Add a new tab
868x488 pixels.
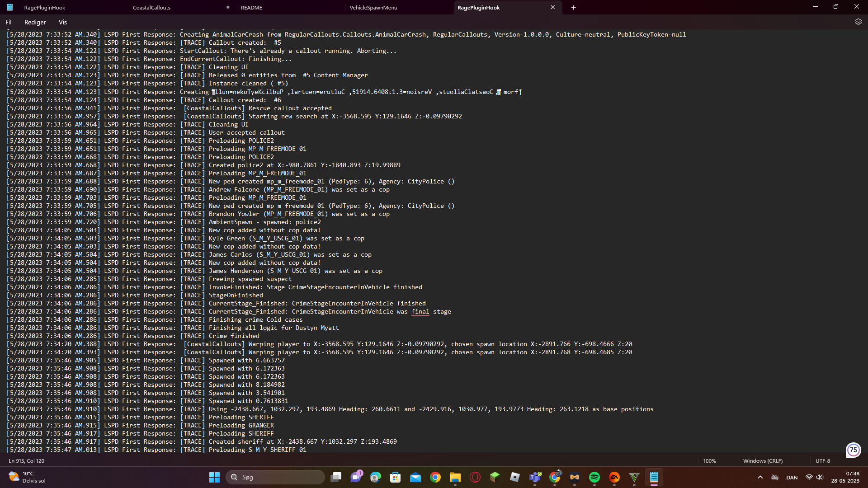click(573, 7)
